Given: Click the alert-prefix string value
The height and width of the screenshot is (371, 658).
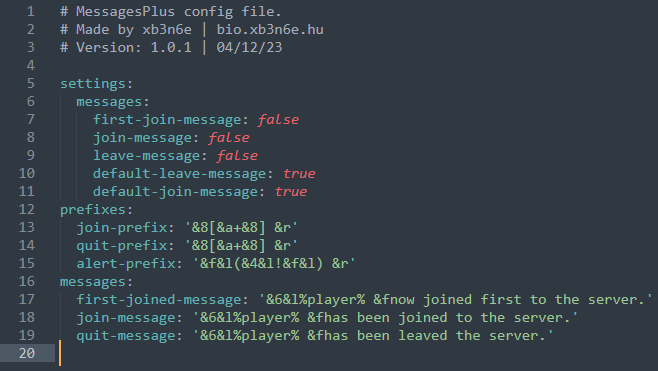Looking at the screenshot, I should pyautogui.click(x=274, y=264).
